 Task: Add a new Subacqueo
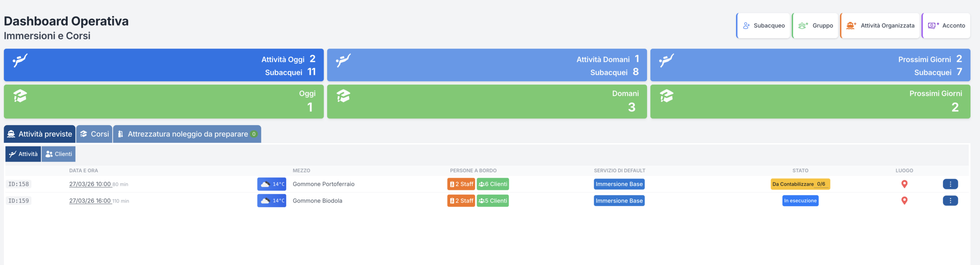pos(763,26)
